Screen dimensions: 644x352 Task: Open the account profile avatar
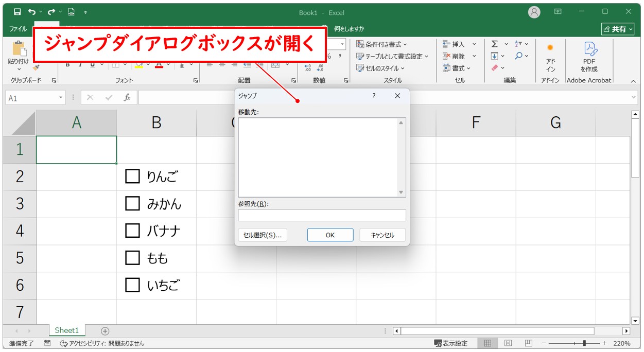[534, 12]
